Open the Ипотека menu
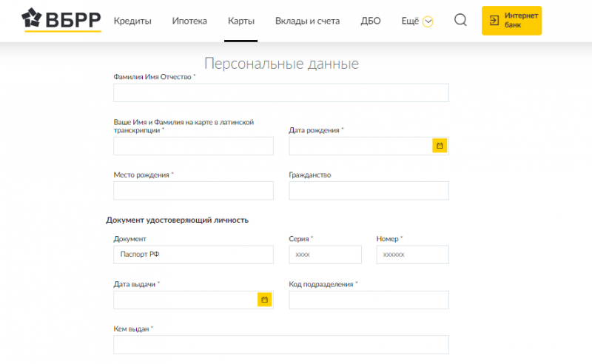 coord(189,21)
